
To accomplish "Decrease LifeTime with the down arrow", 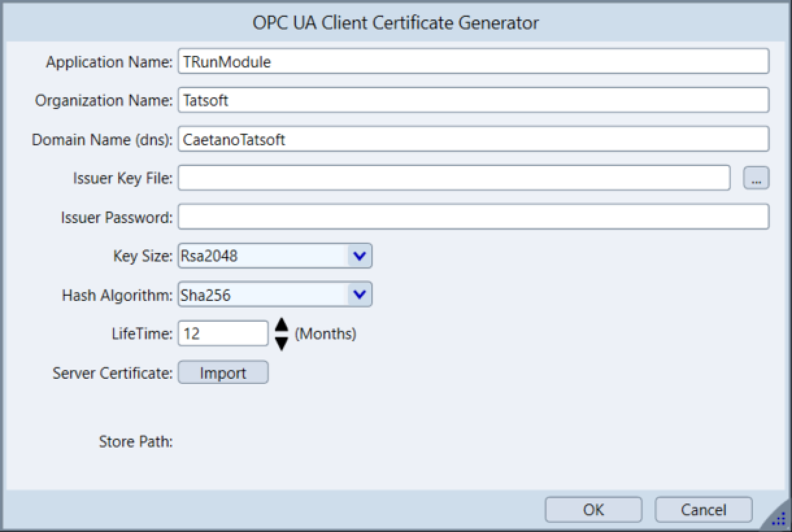I will [x=282, y=343].
